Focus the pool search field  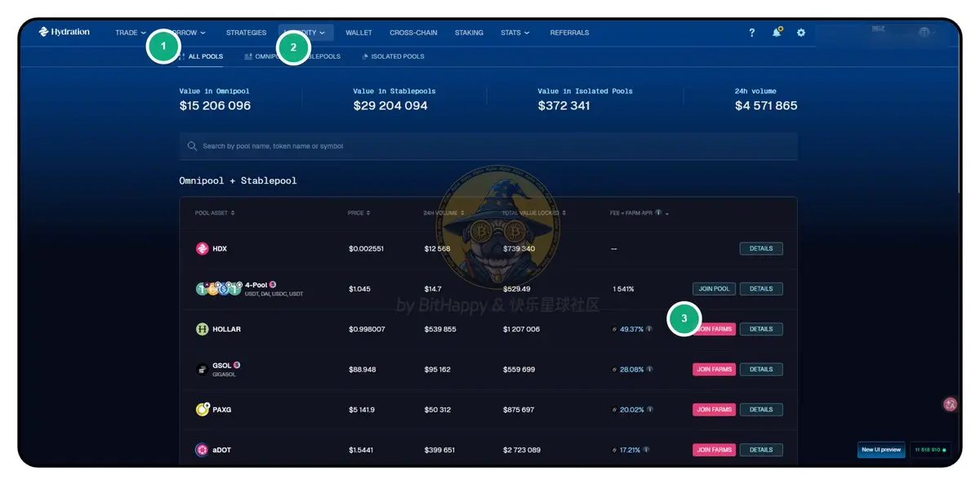pos(488,146)
